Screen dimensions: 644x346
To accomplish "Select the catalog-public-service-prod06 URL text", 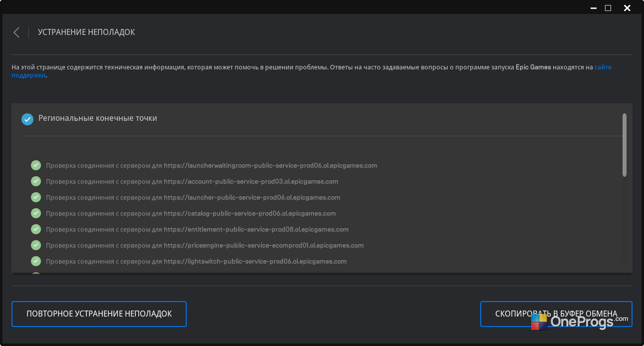I will click(x=250, y=213).
